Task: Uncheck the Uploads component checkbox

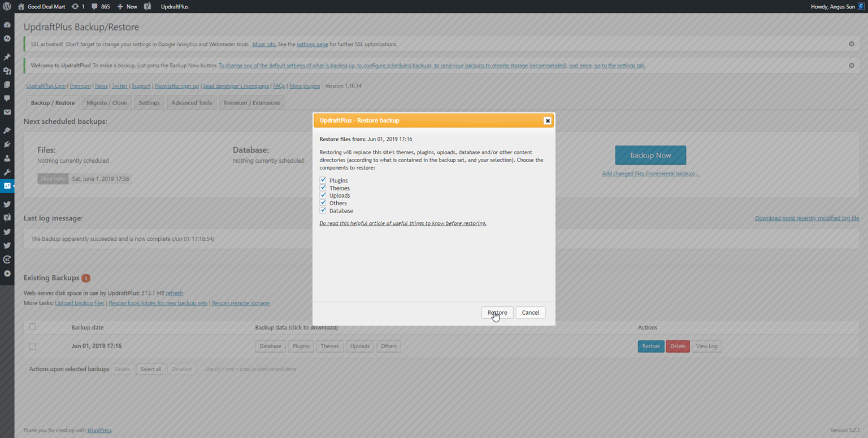Action: [323, 195]
